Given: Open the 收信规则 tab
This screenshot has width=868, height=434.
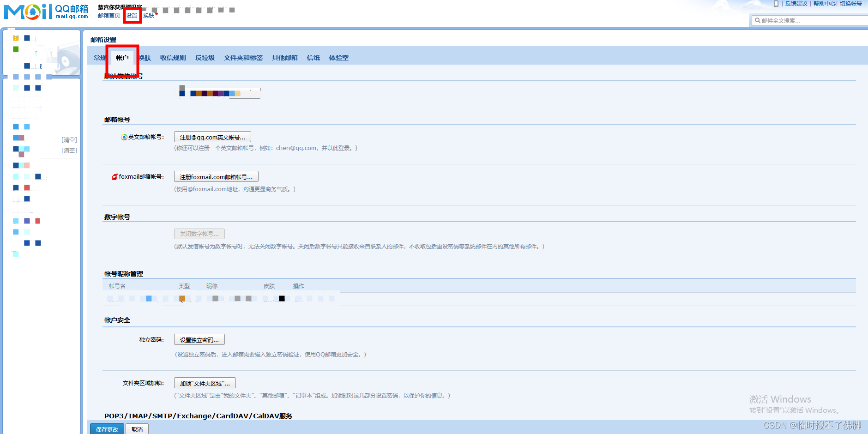Looking at the screenshot, I should coord(173,57).
